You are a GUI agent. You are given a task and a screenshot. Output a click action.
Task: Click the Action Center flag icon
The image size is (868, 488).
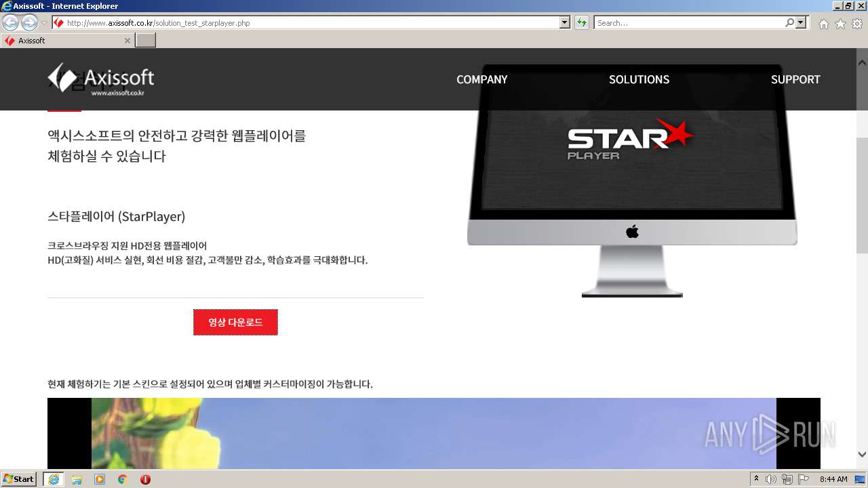(804, 479)
